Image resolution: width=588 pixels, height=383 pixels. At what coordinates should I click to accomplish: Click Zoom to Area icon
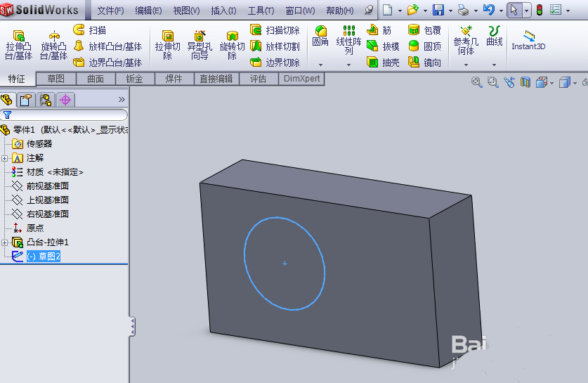coord(492,82)
